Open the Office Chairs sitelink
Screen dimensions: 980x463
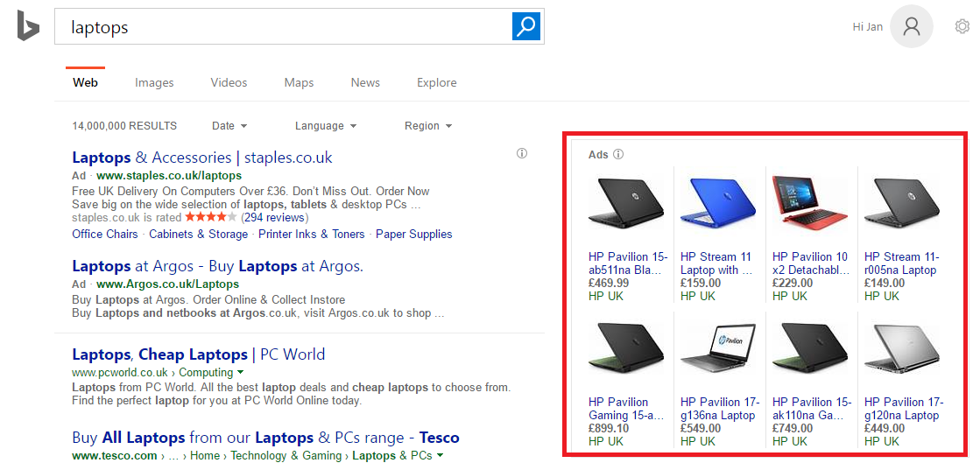(x=105, y=235)
